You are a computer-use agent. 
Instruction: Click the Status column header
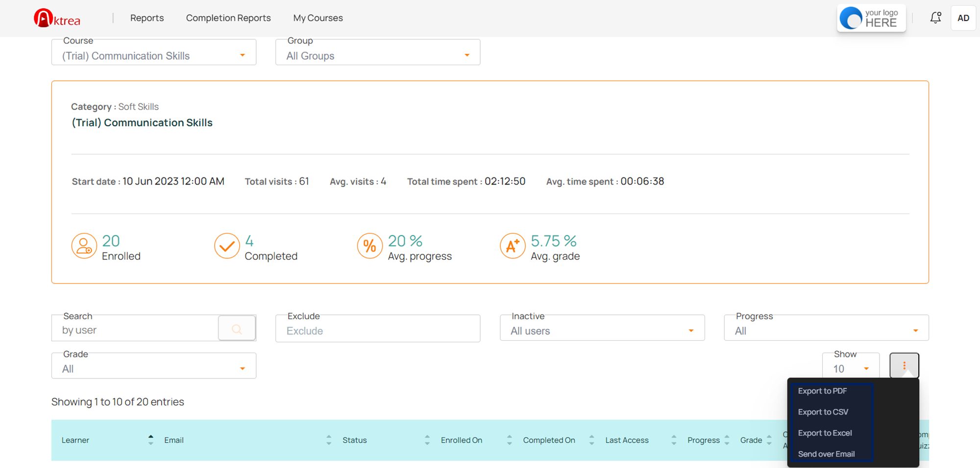tap(355, 440)
